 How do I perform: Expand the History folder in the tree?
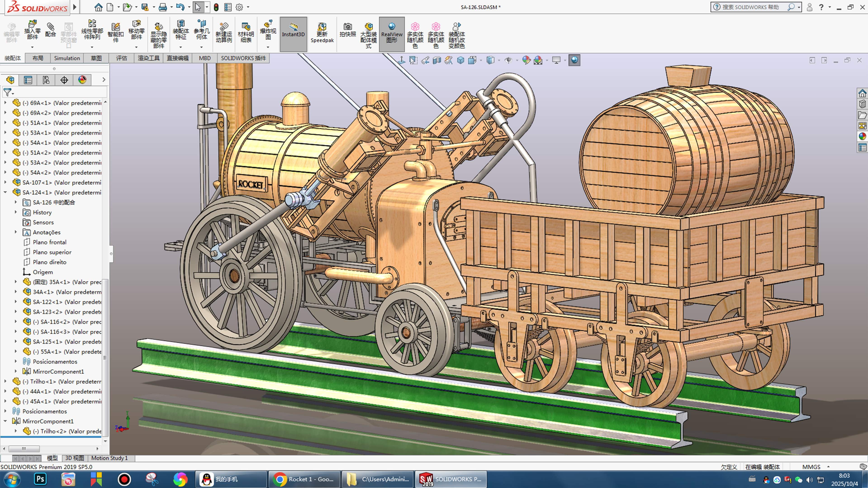pyautogui.click(x=16, y=212)
